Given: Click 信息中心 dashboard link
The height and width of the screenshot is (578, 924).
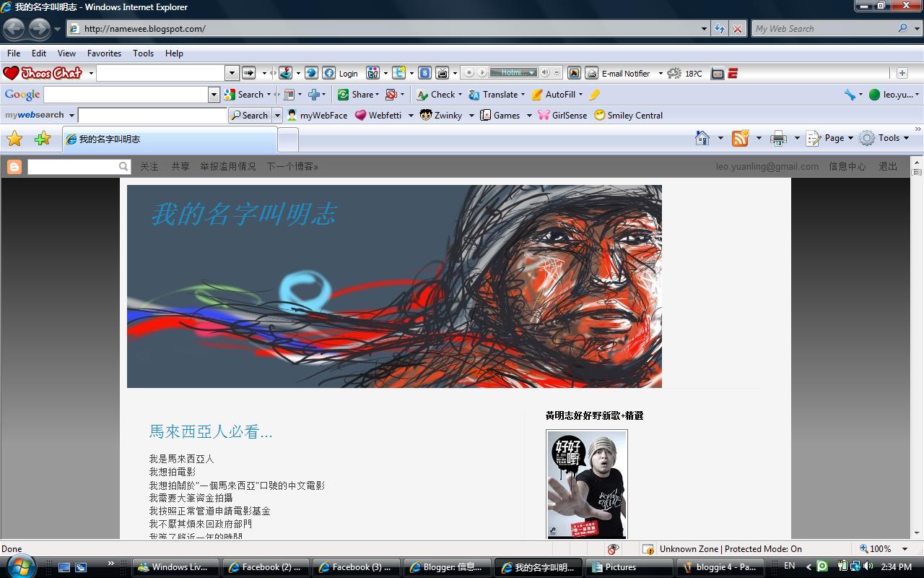Looking at the screenshot, I should [x=847, y=167].
